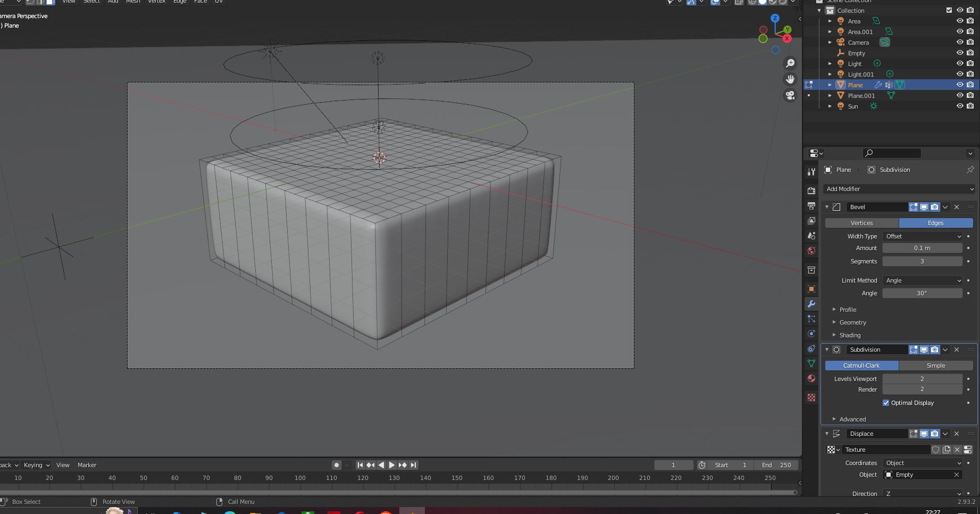Remove the Bevel modifier with X
This screenshot has width=980, height=514.
[957, 207]
